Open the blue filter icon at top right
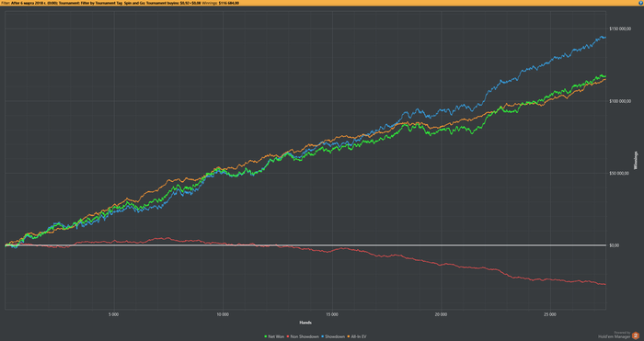This screenshot has height=341, width=644. click(x=641, y=3)
